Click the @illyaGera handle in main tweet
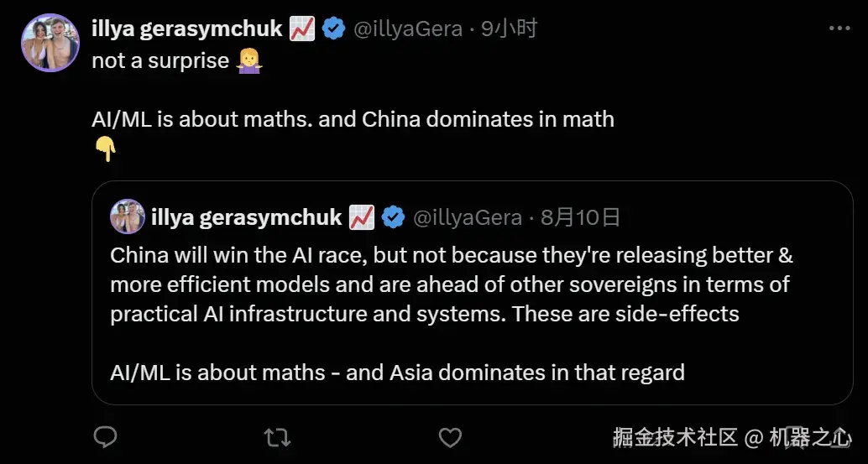868x464 pixels. 407,29
